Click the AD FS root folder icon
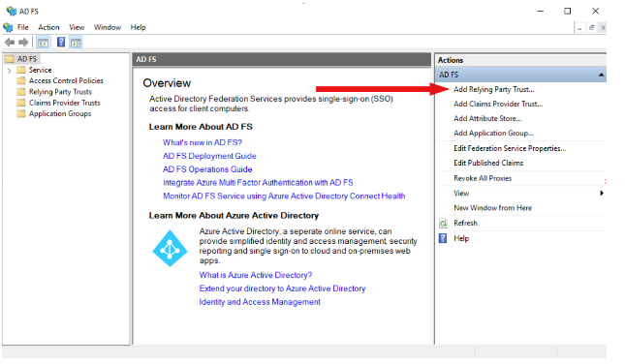Screen dimensions: 625x364 click(x=10, y=59)
